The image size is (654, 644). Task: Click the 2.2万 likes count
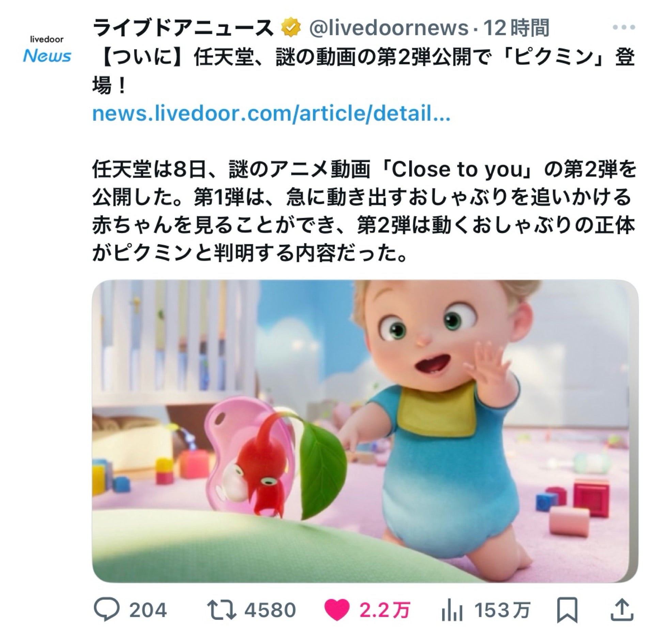pyautogui.click(x=385, y=610)
